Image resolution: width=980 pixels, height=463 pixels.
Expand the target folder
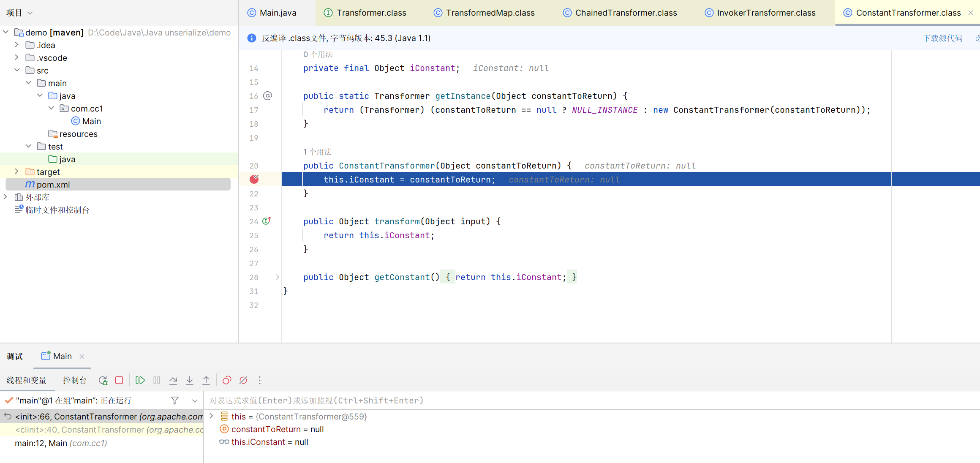(16, 172)
